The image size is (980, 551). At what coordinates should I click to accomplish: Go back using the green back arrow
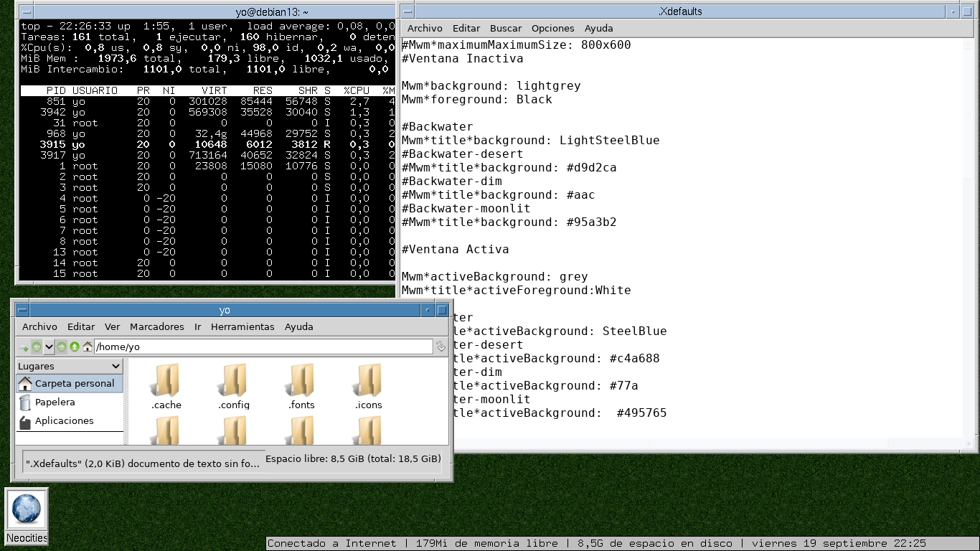37,347
